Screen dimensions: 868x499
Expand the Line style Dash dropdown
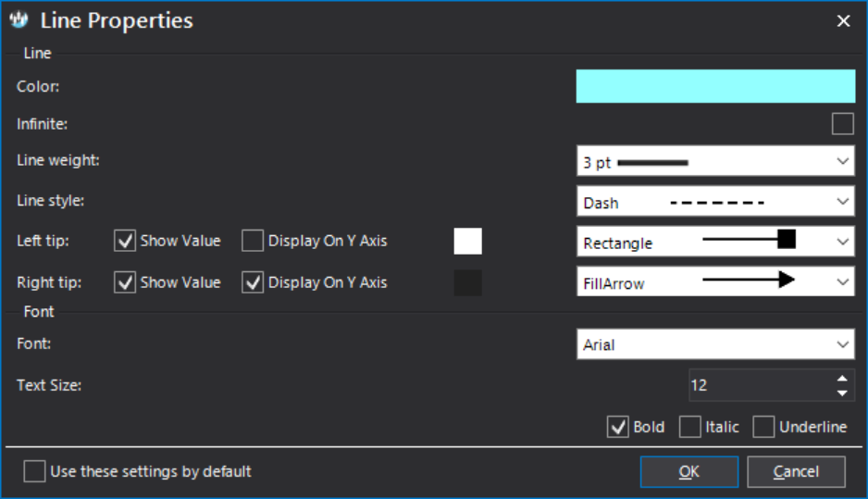coord(715,202)
